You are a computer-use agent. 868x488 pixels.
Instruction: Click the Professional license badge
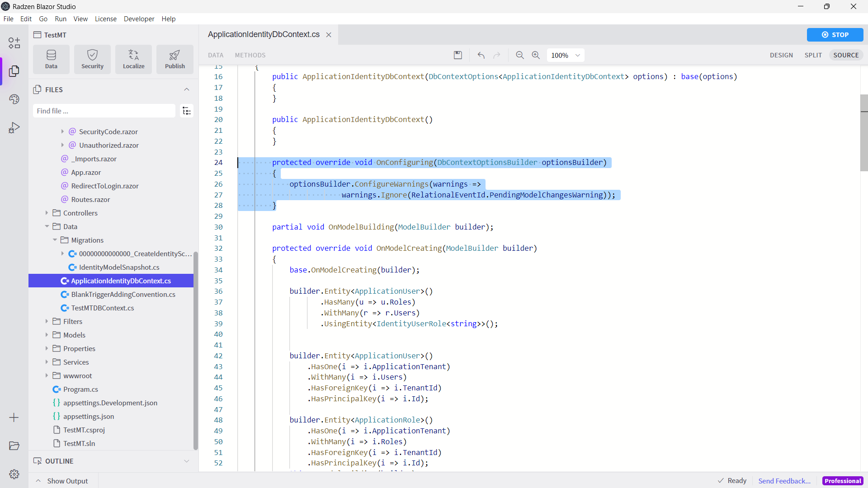[843, 481]
